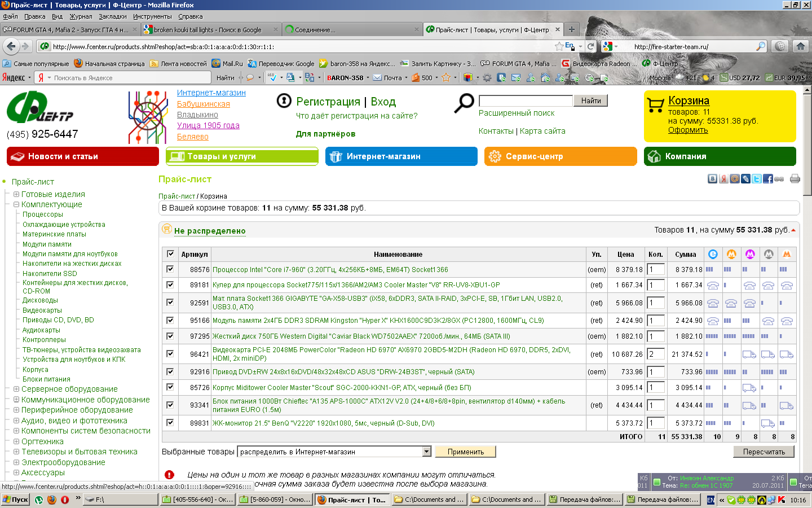
Task: Collapse the Комплектующие tree node
Action: (x=16, y=204)
